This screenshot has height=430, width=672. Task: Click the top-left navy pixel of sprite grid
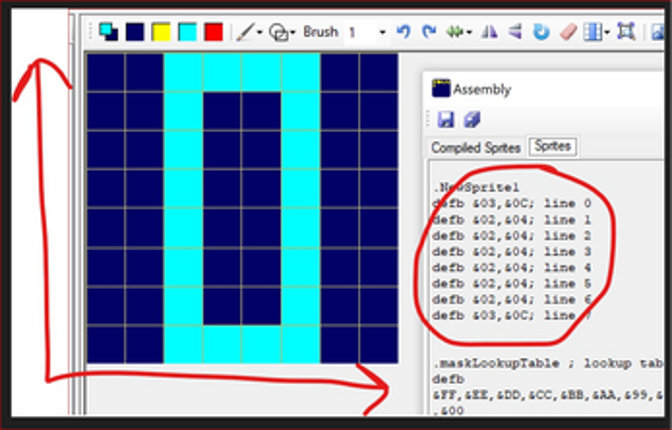tap(106, 72)
